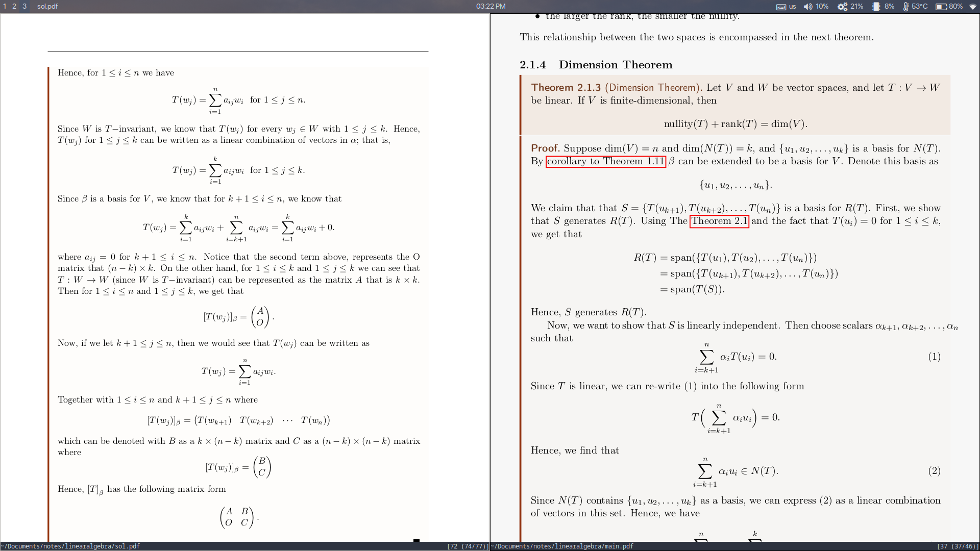The height and width of the screenshot is (551, 980).
Task: Click the keyboard layout icon
Action: (x=781, y=7)
